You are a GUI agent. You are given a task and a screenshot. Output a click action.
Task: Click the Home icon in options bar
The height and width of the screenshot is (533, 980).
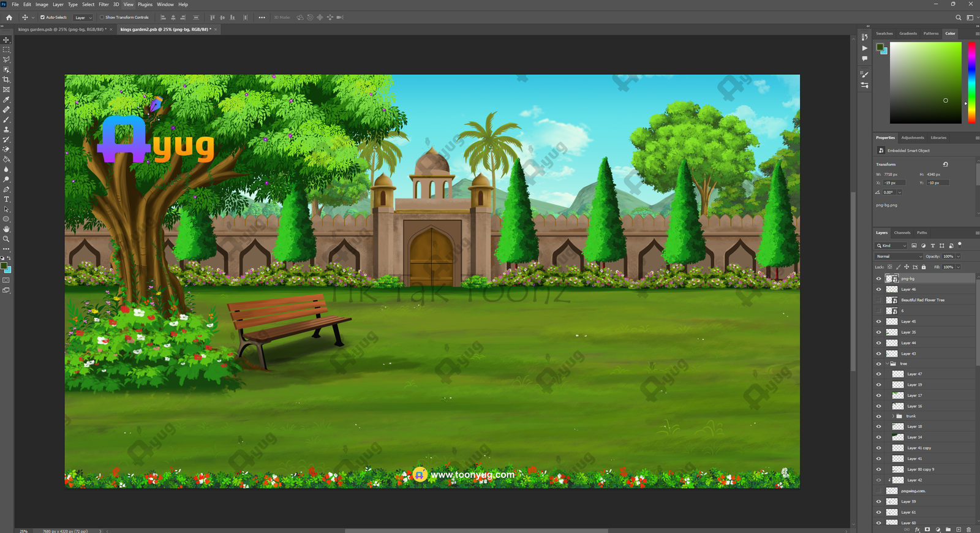pyautogui.click(x=9, y=18)
